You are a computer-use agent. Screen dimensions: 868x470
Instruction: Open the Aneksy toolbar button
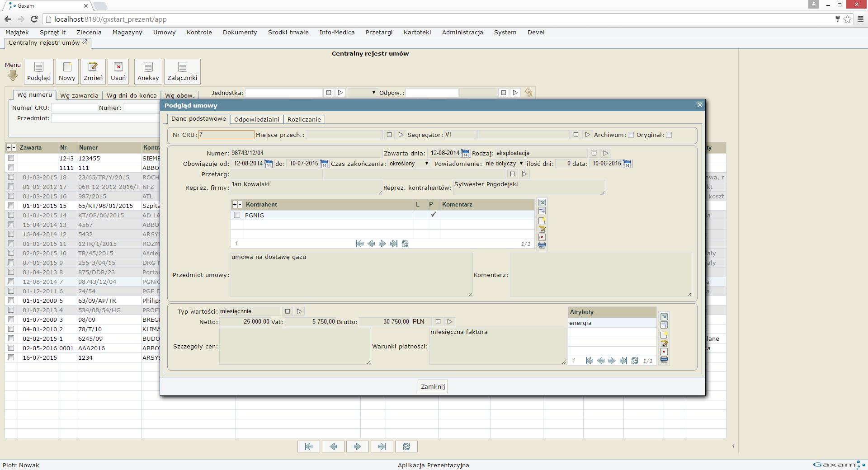(148, 71)
